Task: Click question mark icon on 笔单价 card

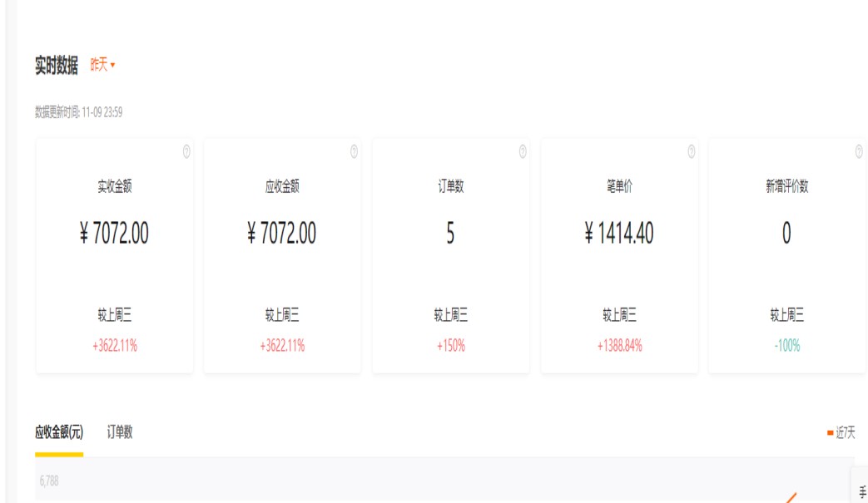Action: click(x=692, y=151)
